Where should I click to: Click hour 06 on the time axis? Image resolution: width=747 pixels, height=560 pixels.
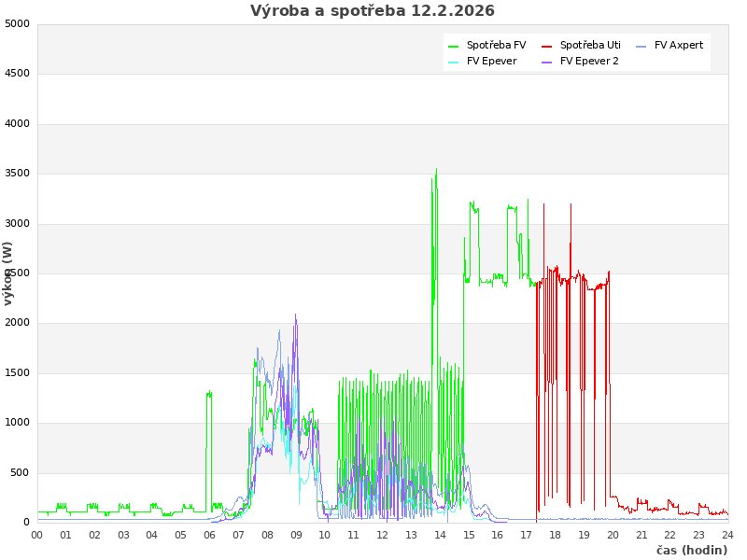(x=210, y=535)
